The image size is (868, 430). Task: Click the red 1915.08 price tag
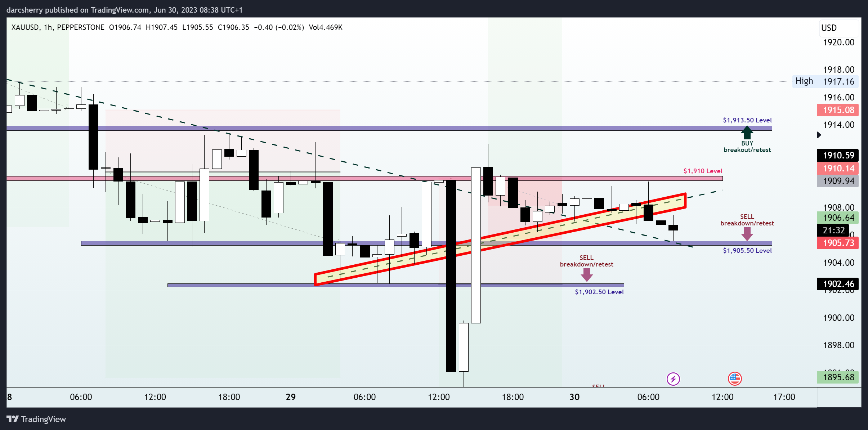pos(838,110)
